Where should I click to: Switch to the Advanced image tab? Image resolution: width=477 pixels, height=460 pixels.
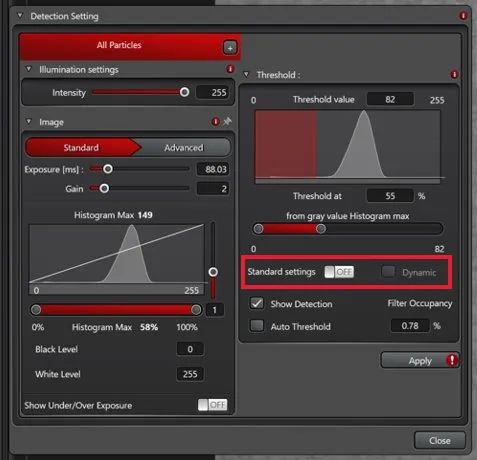(x=185, y=148)
